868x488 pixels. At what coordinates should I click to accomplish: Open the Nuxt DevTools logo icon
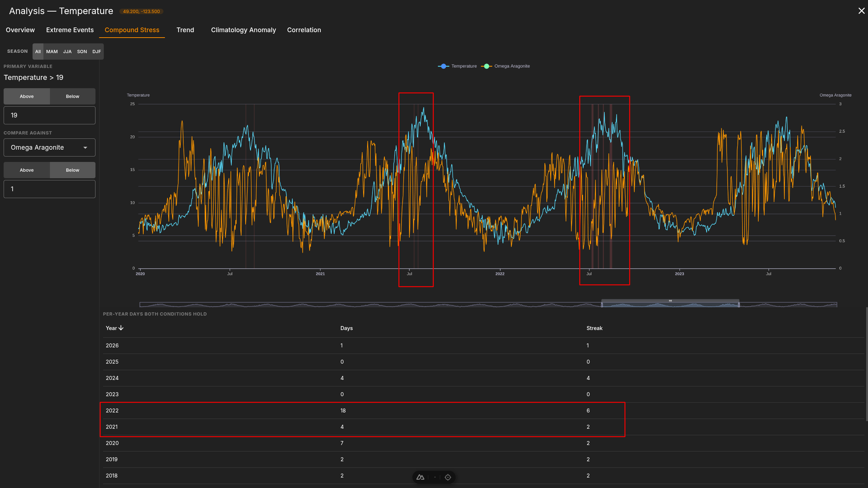click(x=420, y=477)
